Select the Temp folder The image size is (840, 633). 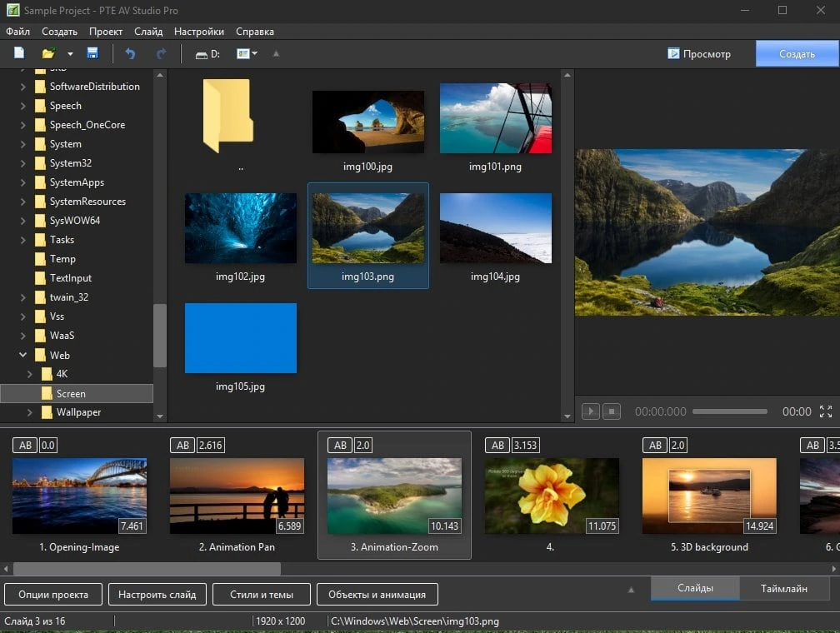point(62,259)
